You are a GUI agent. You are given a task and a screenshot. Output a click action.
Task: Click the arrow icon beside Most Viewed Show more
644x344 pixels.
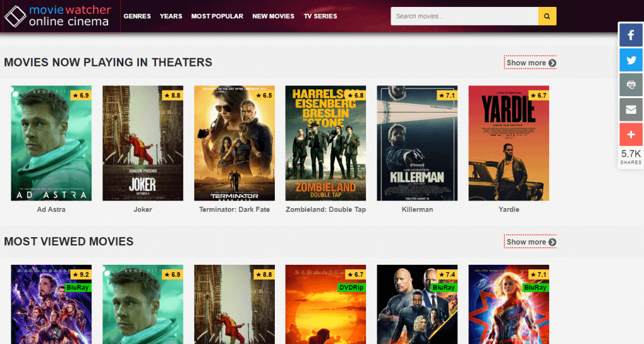tap(552, 242)
